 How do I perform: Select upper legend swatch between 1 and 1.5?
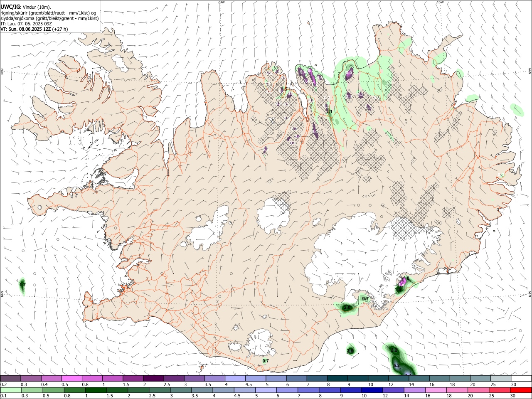coord(112,379)
